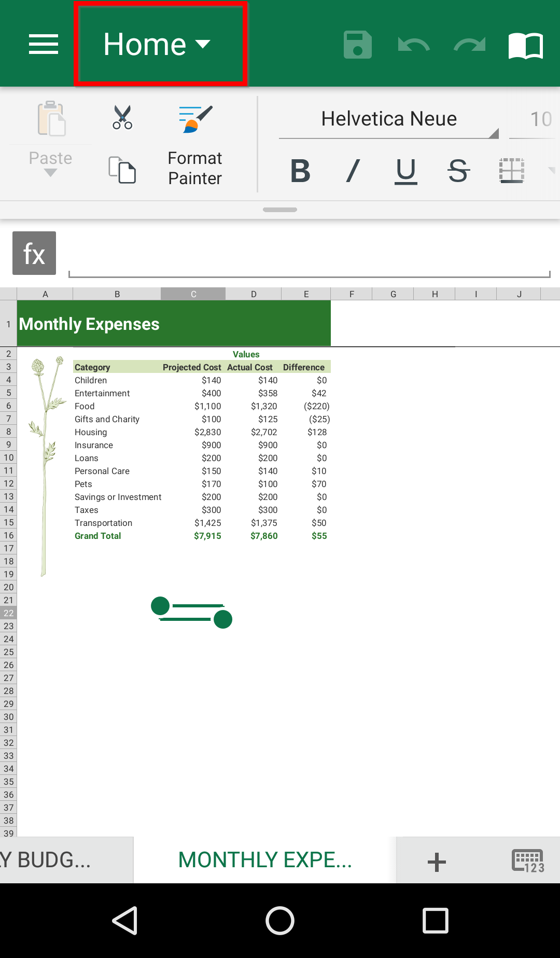Cut selection with the scissors icon
Viewport: 560px width, 958px height.
click(x=122, y=117)
